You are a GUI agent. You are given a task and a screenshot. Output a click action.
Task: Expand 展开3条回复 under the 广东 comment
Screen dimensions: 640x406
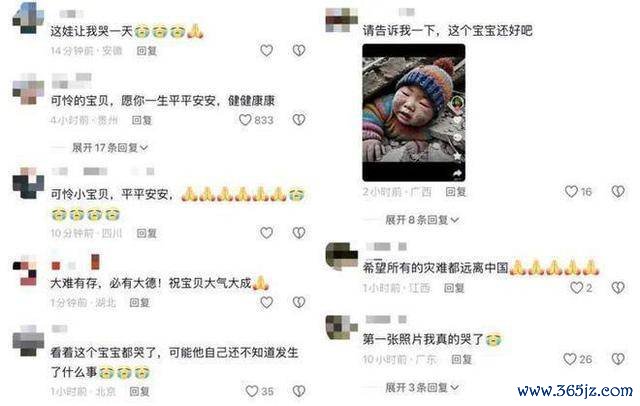(422, 387)
